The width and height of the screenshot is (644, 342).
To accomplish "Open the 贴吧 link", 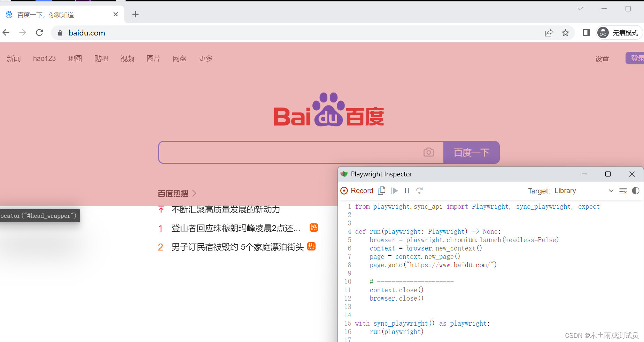I will point(101,58).
